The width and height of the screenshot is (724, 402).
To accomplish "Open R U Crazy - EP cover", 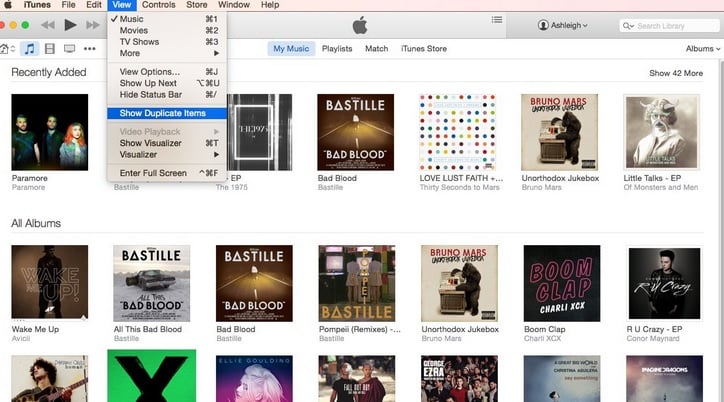I will [664, 283].
